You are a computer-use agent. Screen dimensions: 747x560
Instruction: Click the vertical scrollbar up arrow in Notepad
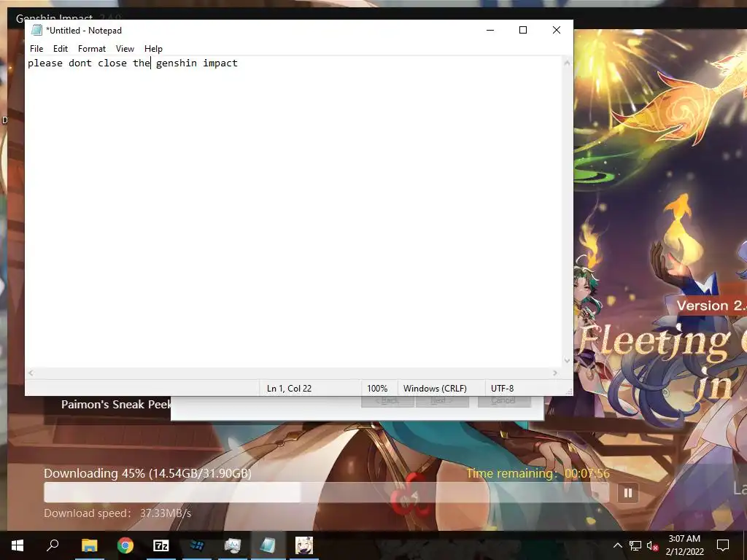tap(567, 63)
